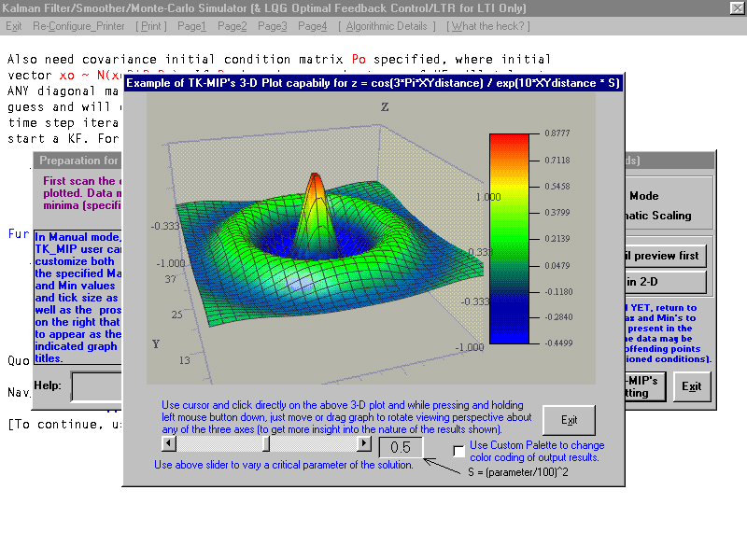The width and height of the screenshot is (747, 560).
Task: Click the Y axis label on plot
Action: click(156, 343)
